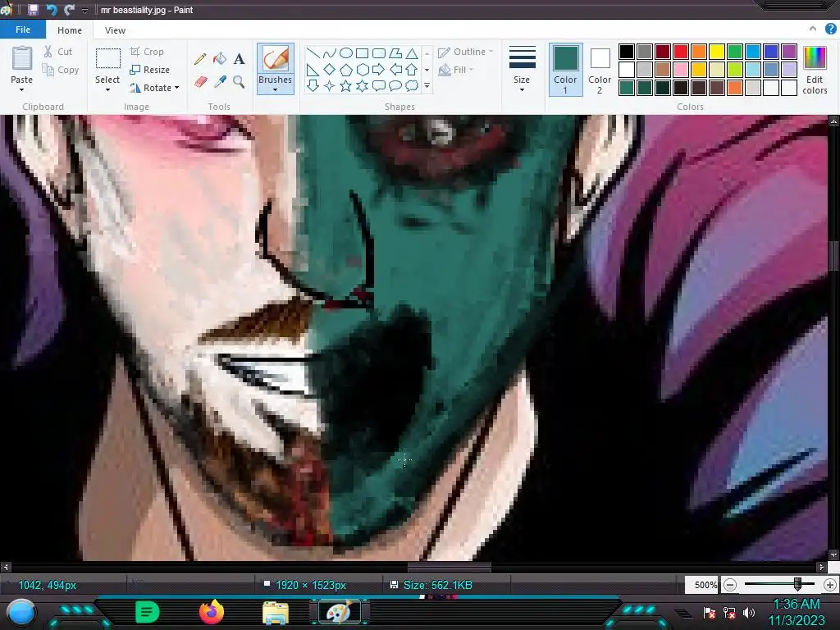Viewport: 840px width, 630px height.
Task: Open the File menu
Action: tap(23, 30)
